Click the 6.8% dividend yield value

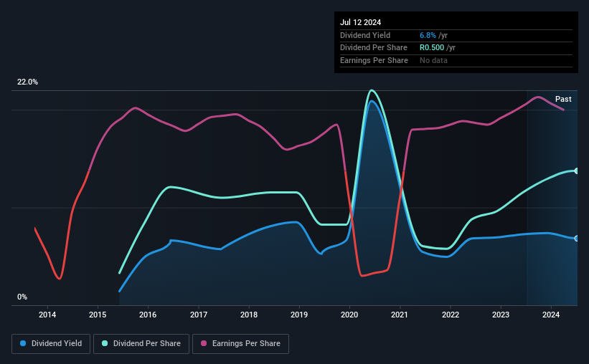click(428, 35)
